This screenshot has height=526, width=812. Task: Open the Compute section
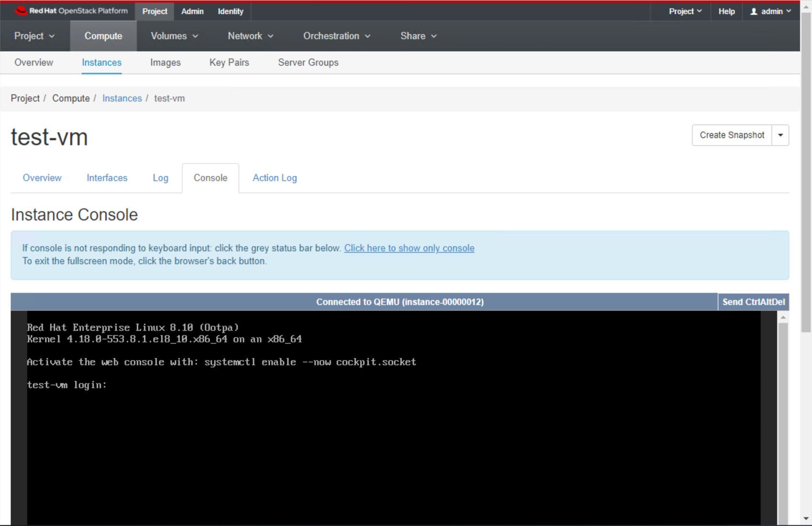103,36
